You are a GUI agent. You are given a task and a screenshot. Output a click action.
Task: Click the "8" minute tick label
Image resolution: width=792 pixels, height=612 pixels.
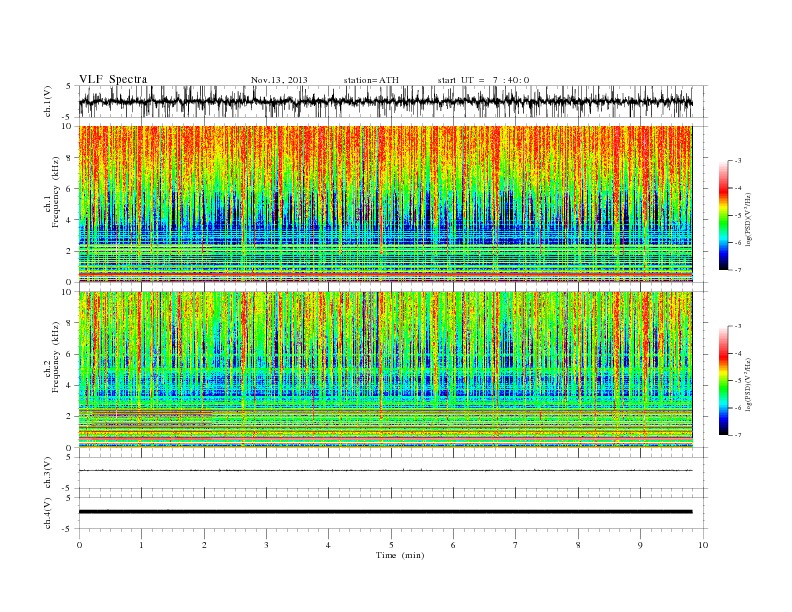click(x=578, y=545)
